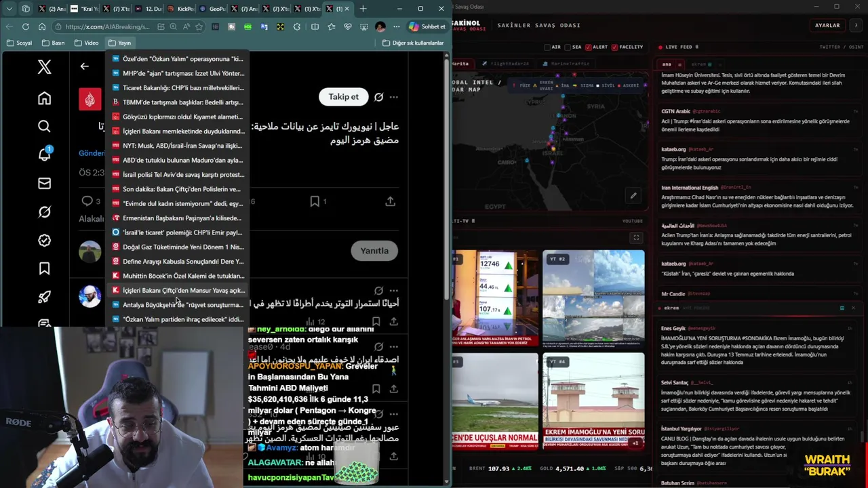The width and height of the screenshot is (868, 488).
Task: Click the Yanıtla reply button
Action: coord(374,251)
